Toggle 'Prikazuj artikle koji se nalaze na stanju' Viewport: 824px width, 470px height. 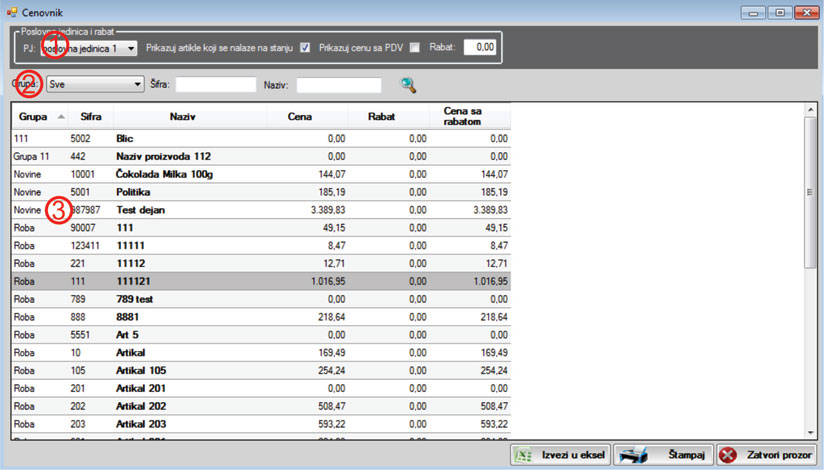click(305, 47)
